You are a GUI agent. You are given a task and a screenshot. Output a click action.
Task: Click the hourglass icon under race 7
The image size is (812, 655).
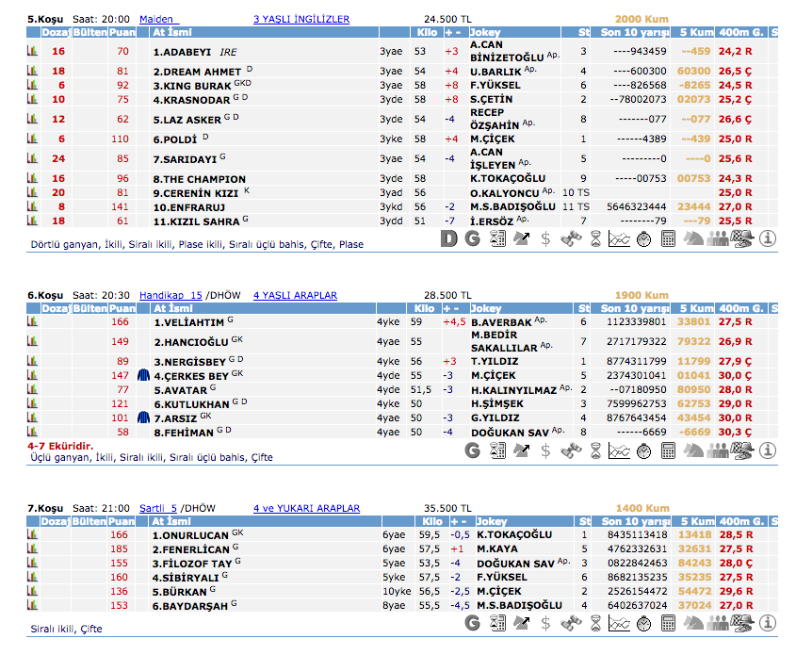pyautogui.click(x=595, y=623)
